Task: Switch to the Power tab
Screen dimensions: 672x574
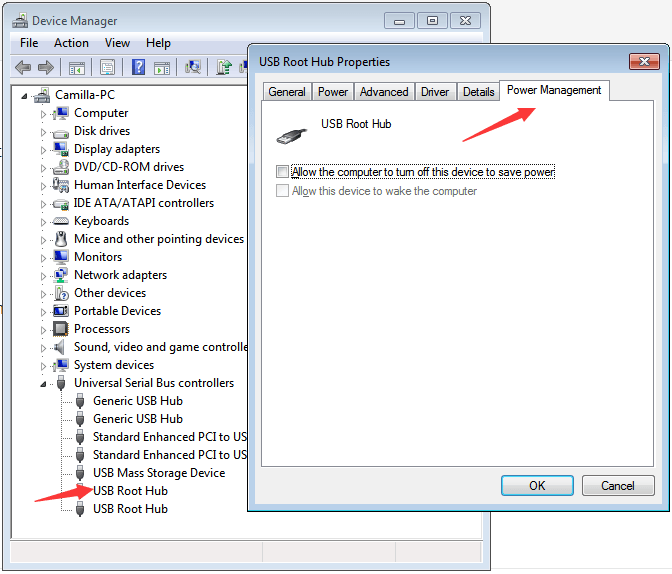Action: (333, 92)
